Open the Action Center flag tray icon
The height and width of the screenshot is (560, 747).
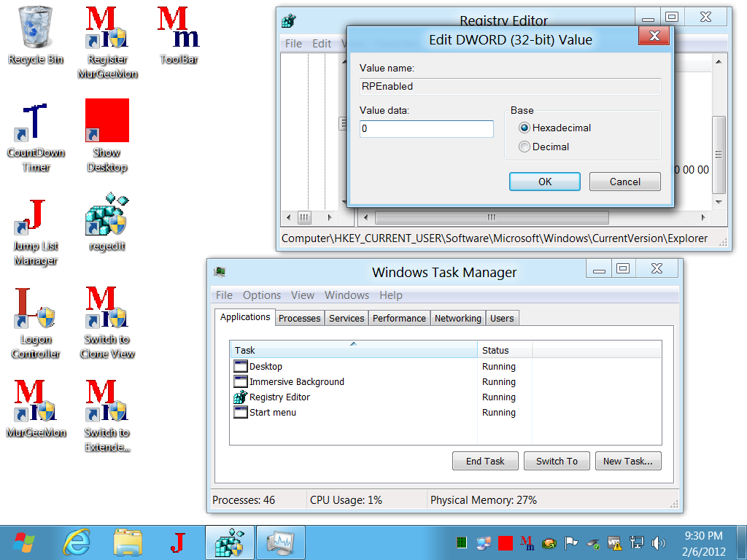click(570, 542)
